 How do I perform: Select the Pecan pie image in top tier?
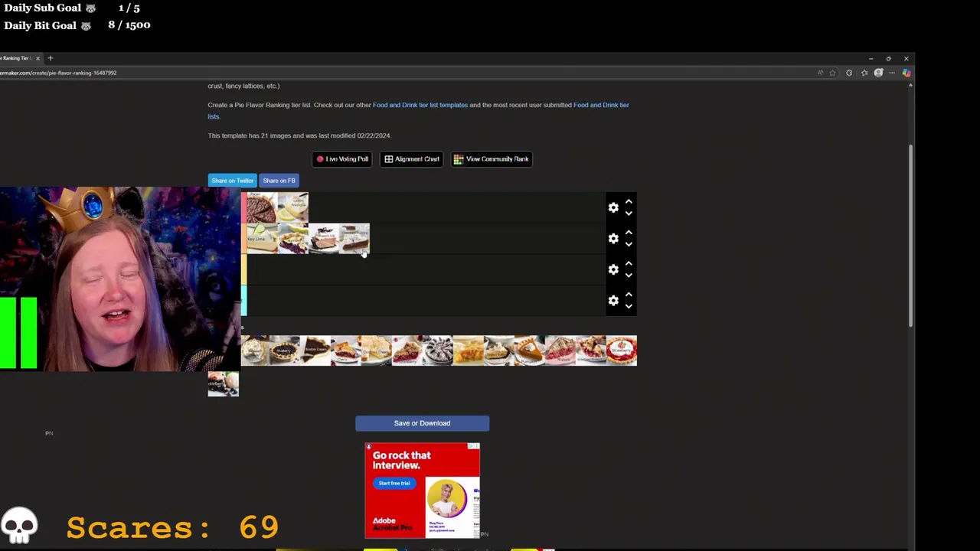click(x=262, y=207)
